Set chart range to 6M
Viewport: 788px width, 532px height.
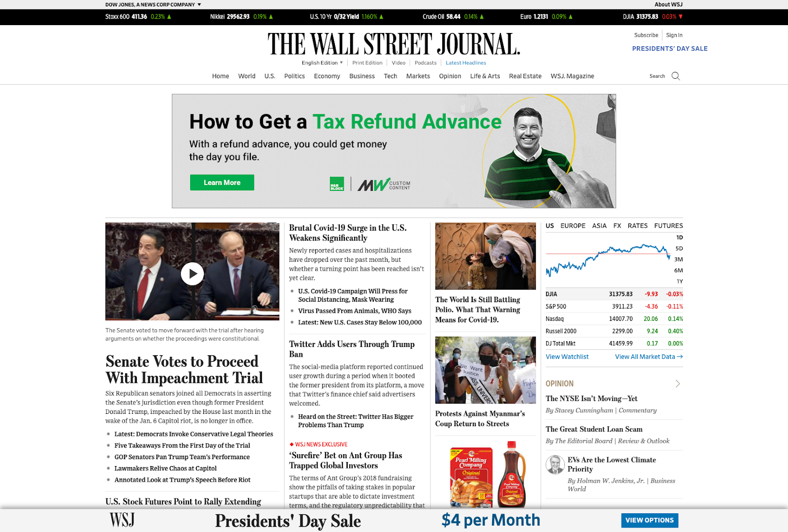point(679,271)
